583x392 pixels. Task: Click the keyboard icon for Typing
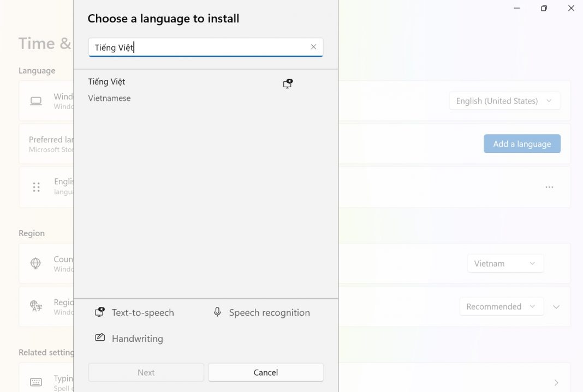[35, 382]
